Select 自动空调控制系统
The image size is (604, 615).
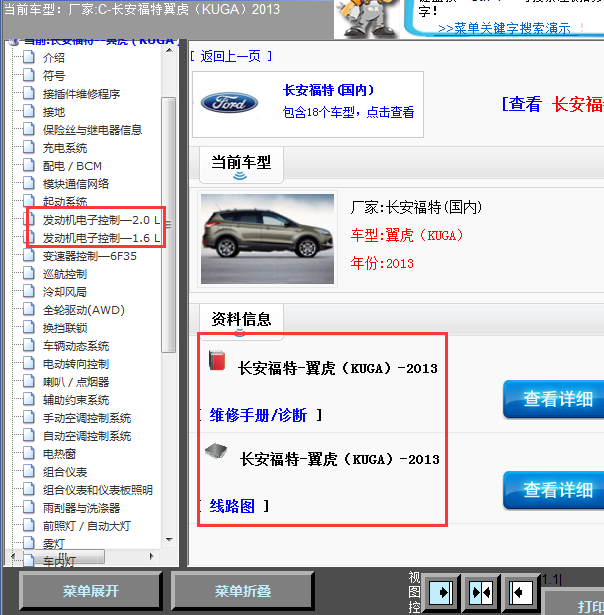click(x=87, y=437)
